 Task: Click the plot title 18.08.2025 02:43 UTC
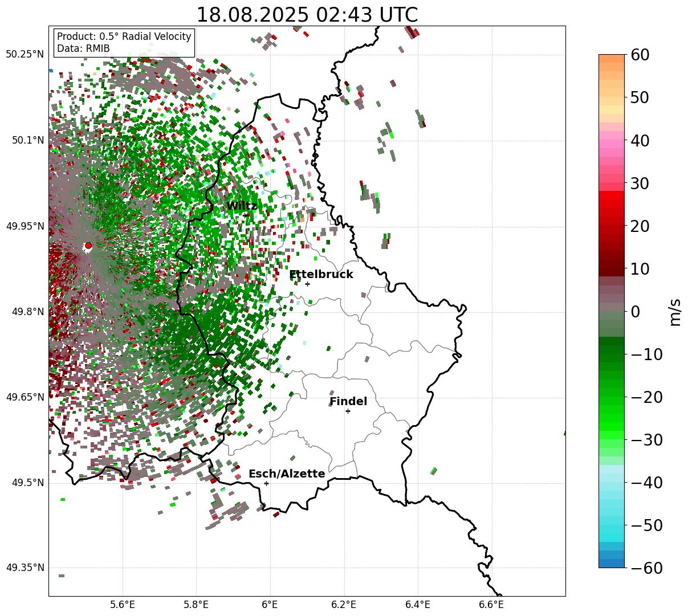point(307,15)
